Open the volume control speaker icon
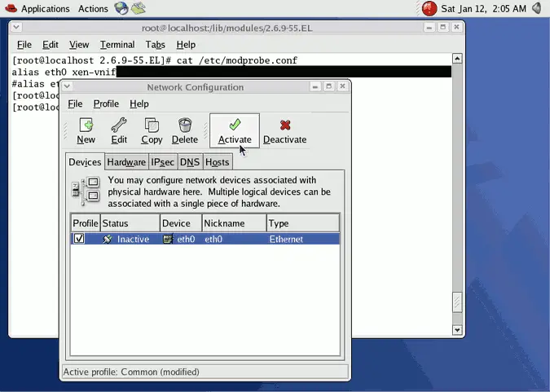 (535, 9)
